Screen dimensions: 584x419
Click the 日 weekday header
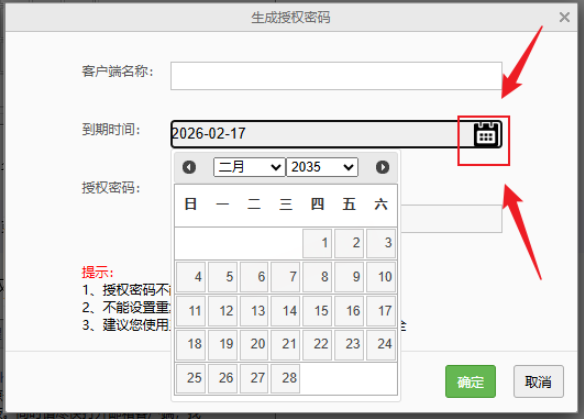tap(191, 204)
